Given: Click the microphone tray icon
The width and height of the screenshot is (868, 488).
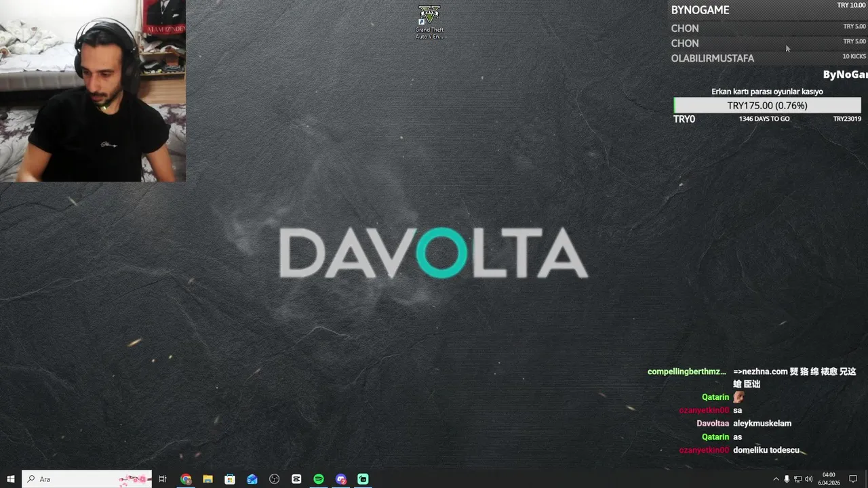Looking at the screenshot, I should coord(787,479).
